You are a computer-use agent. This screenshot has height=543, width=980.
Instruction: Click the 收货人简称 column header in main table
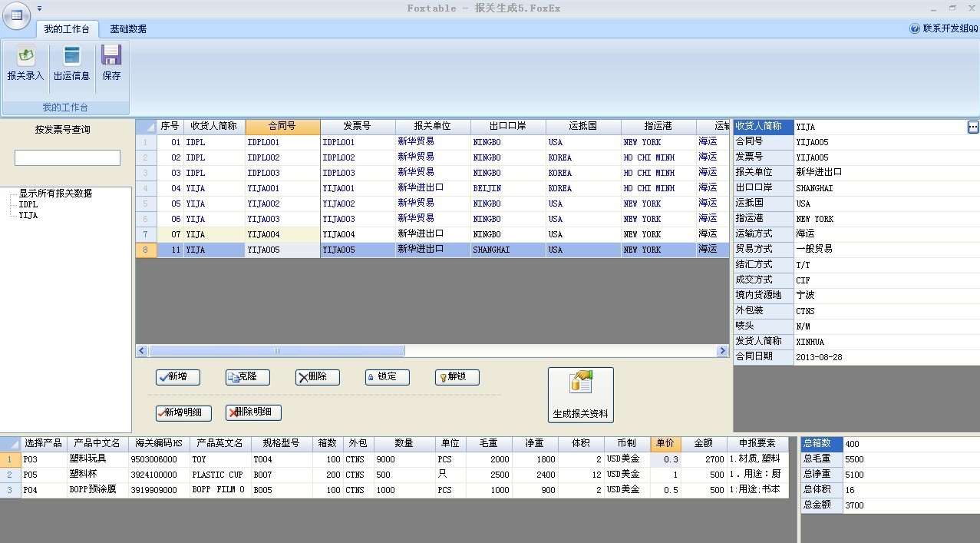coord(214,127)
